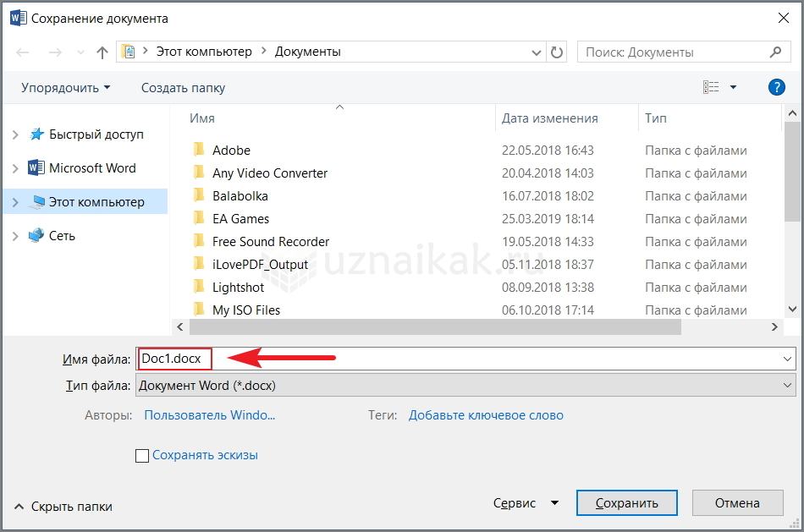The height and width of the screenshot is (532, 804).
Task: Open the Тип файла dropdown
Action: pos(465,386)
